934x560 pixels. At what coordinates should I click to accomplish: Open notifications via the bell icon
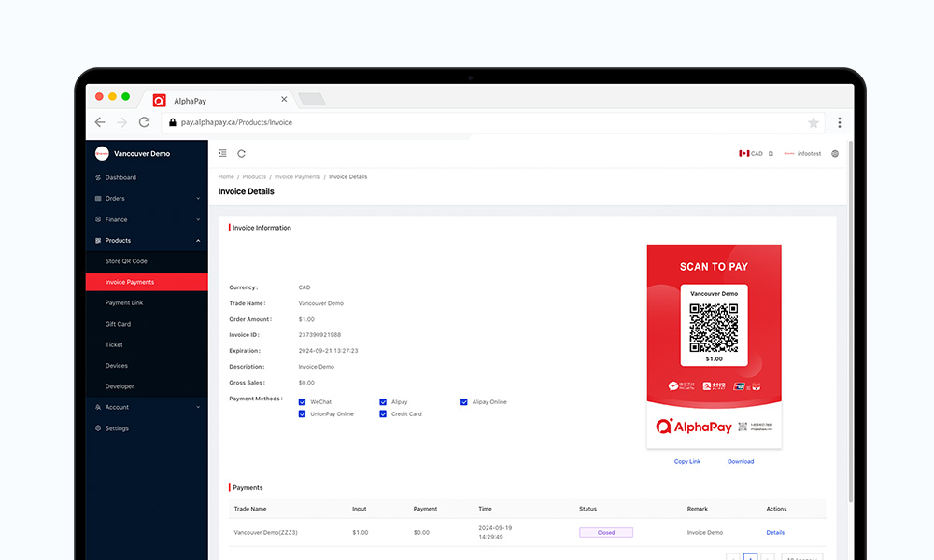pos(771,154)
